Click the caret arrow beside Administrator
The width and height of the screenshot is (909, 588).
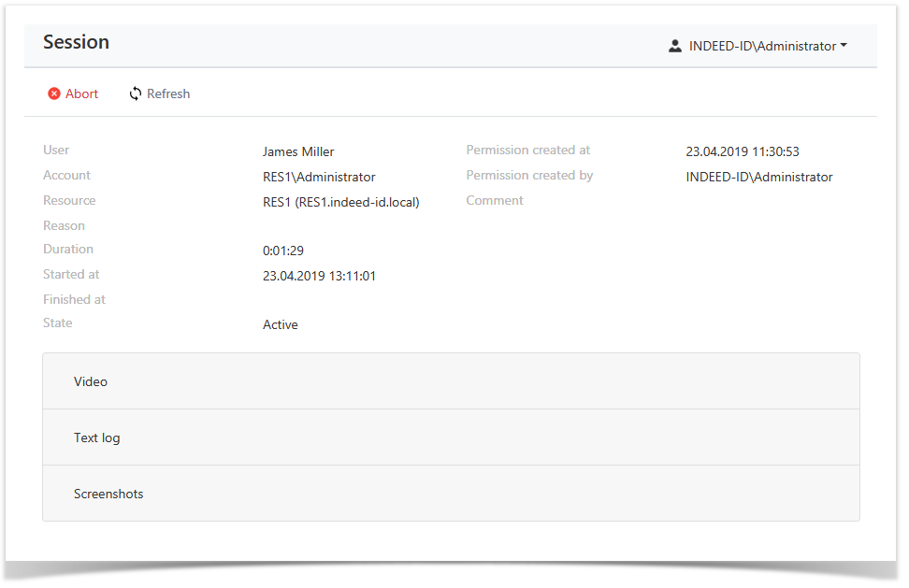point(844,46)
